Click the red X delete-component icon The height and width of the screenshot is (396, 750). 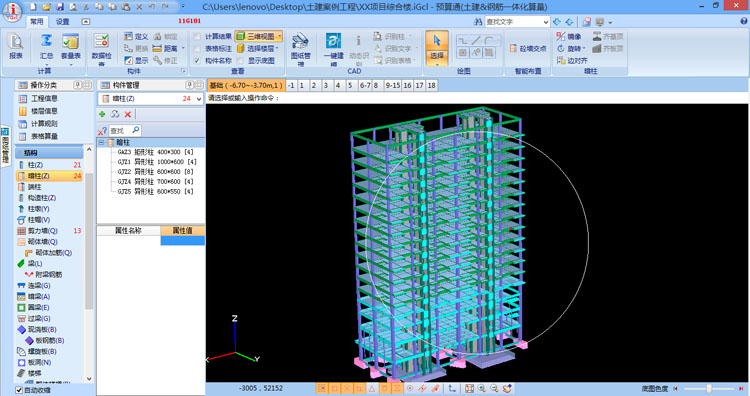coord(128,114)
